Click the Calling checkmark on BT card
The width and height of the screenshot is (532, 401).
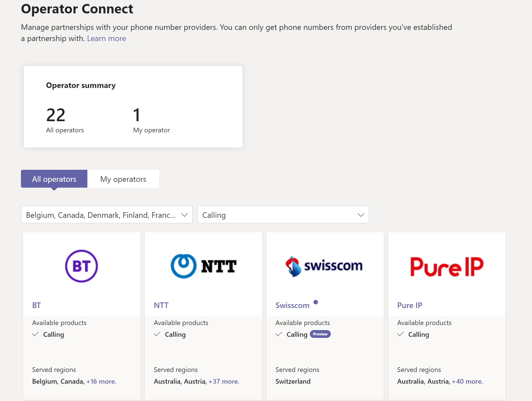tap(35, 334)
